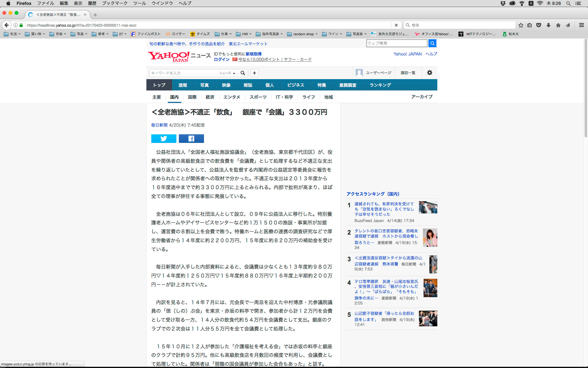Share the article on Twitter
Screen dimensions: 588x368
point(164,139)
